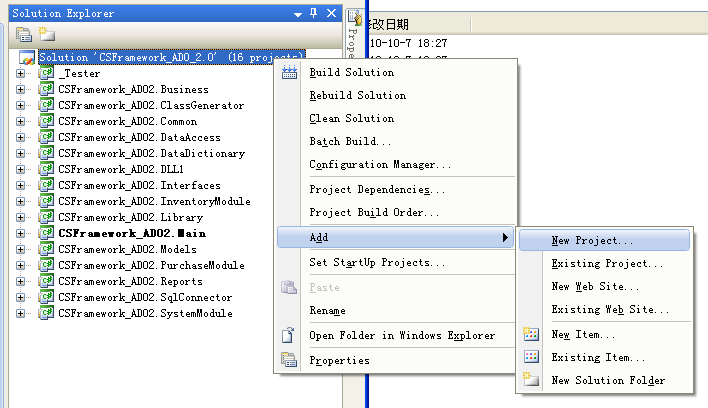Choose Rebuild Solution in the context menu
The image size is (708, 408).
coord(357,96)
